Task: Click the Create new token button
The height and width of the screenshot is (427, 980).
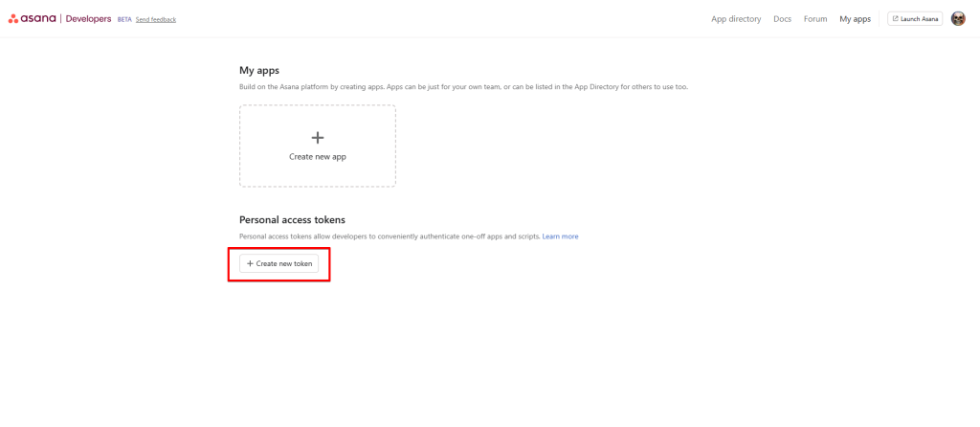Action: pyautogui.click(x=278, y=263)
